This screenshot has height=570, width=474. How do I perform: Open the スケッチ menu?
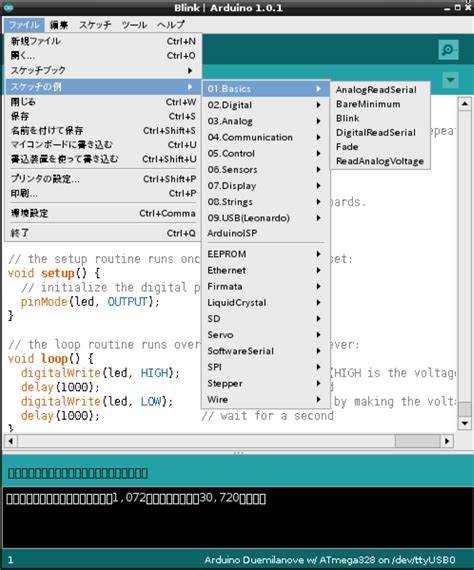(95, 25)
